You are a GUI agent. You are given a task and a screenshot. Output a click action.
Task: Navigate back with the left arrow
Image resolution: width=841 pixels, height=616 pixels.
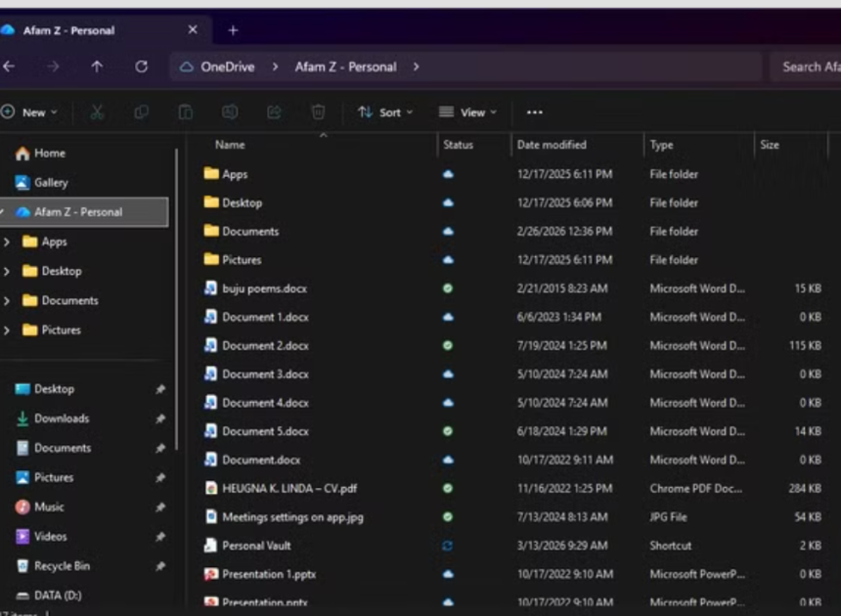(x=9, y=66)
